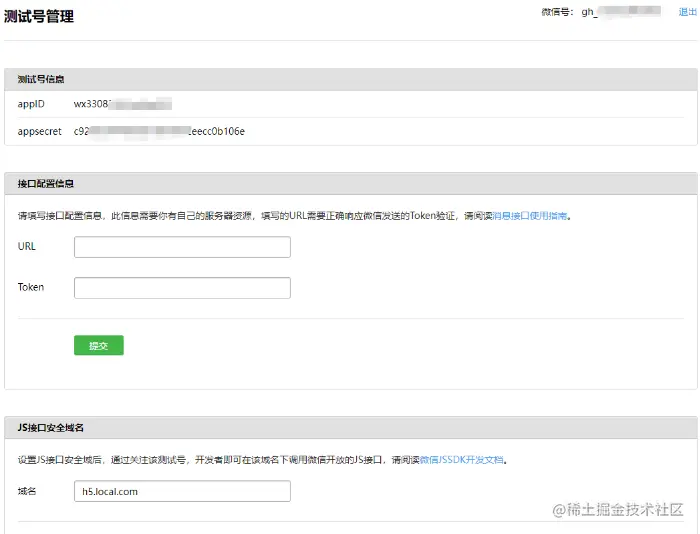Focus the Token input field
The width and height of the screenshot is (700, 534).
(182, 288)
